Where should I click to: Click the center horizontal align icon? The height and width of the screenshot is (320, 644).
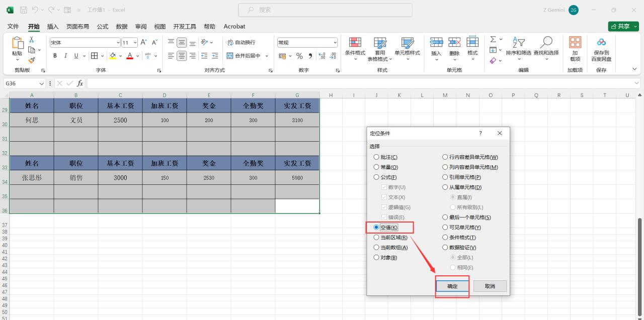[x=182, y=56]
